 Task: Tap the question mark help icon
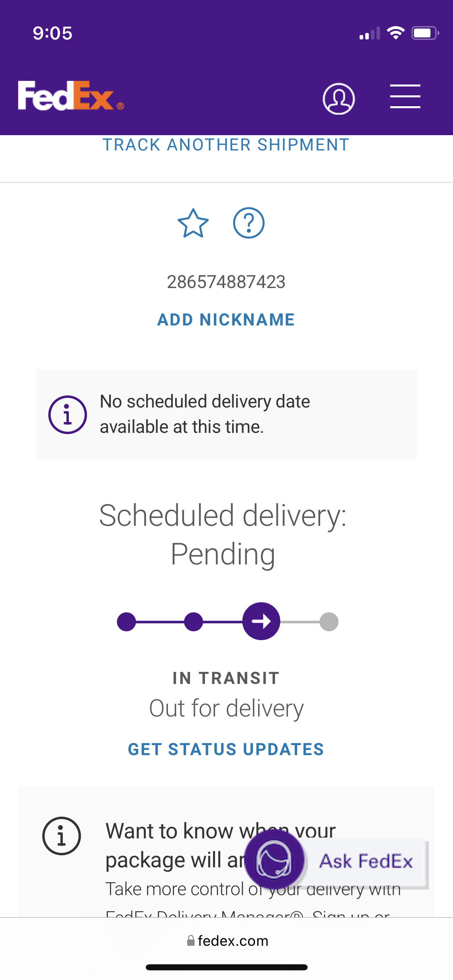(x=248, y=223)
